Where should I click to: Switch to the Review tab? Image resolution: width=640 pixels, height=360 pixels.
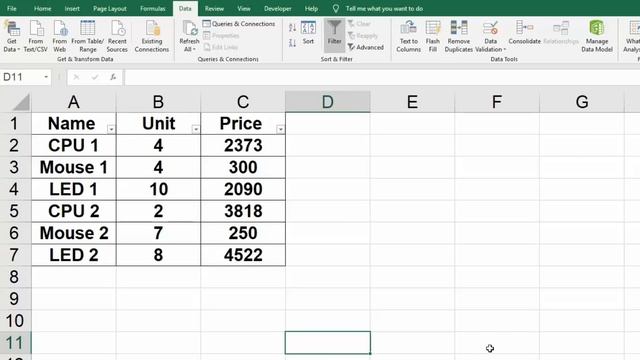(x=214, y=9)
